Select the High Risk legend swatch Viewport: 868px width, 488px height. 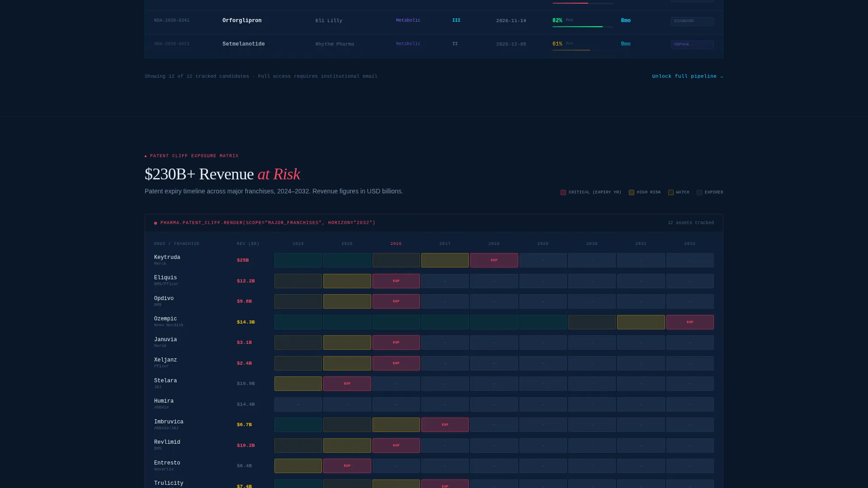pos(632,192)
